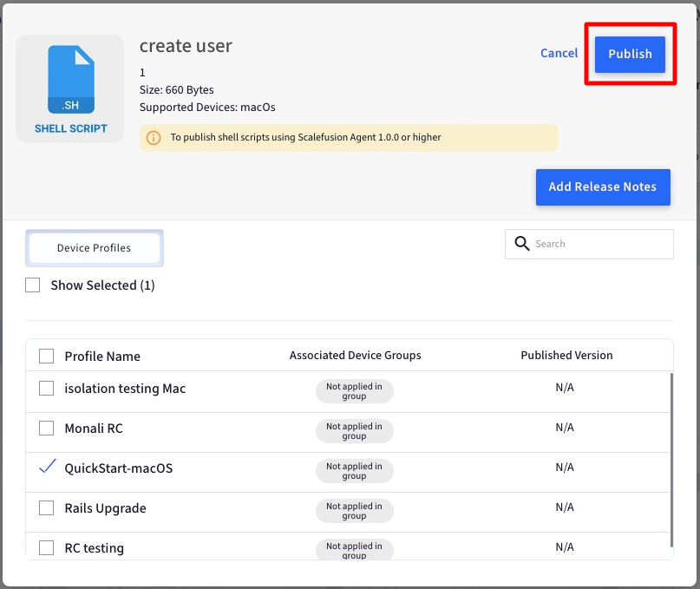
Task: Click the Published Version column header
Action: point(566,355)
